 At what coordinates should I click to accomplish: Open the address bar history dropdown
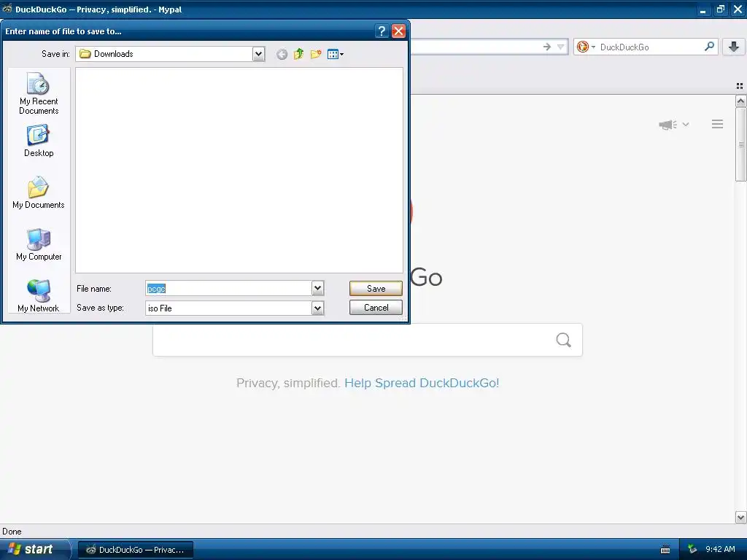tap(561, 47)
